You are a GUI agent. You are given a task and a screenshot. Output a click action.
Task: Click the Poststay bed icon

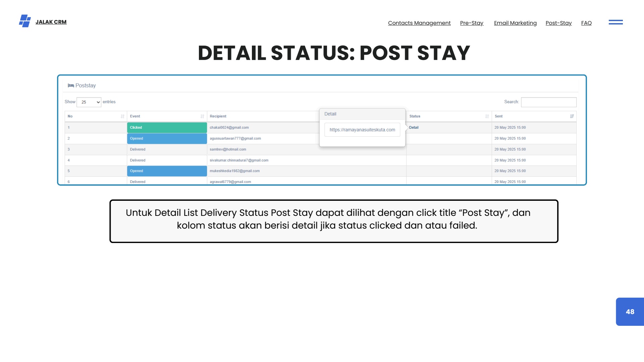click(71, 85)
